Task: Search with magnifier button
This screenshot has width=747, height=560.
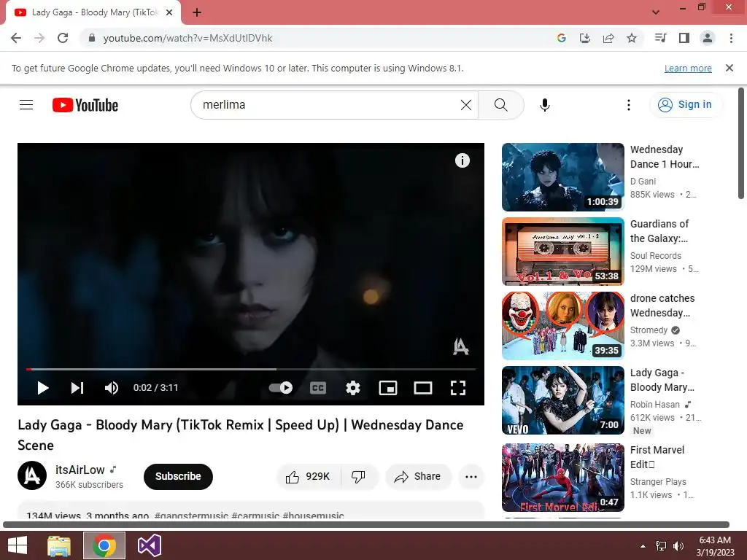Action: click(x=500, y=105)
